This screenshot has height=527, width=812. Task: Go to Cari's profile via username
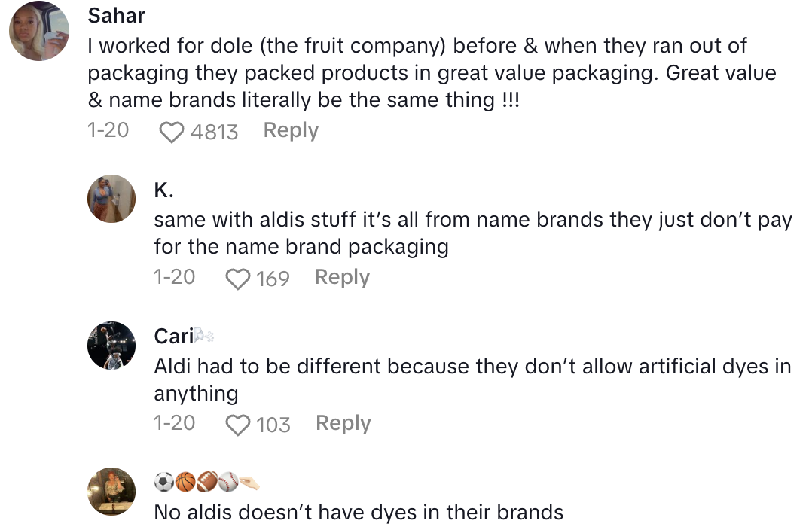[x=173, y=336]
